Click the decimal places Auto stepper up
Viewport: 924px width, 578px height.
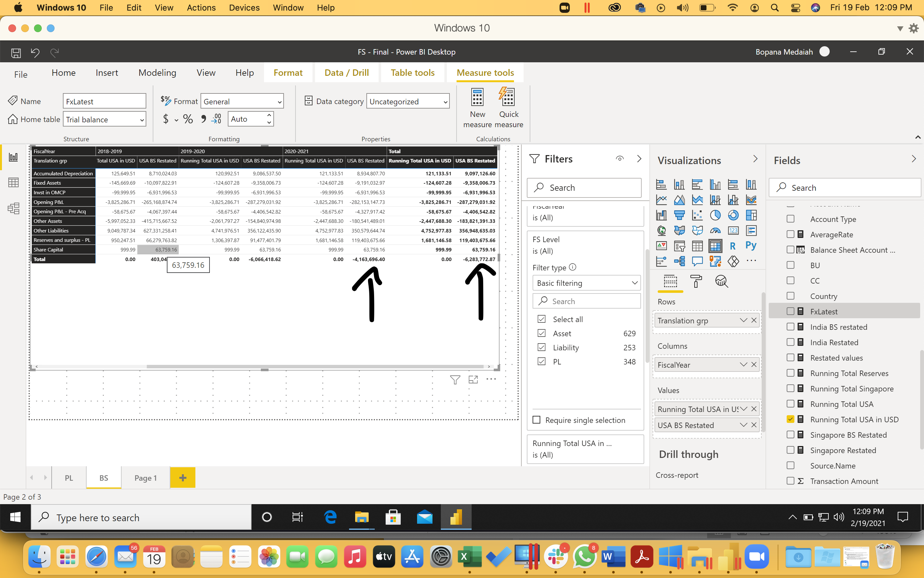point(269,115)
